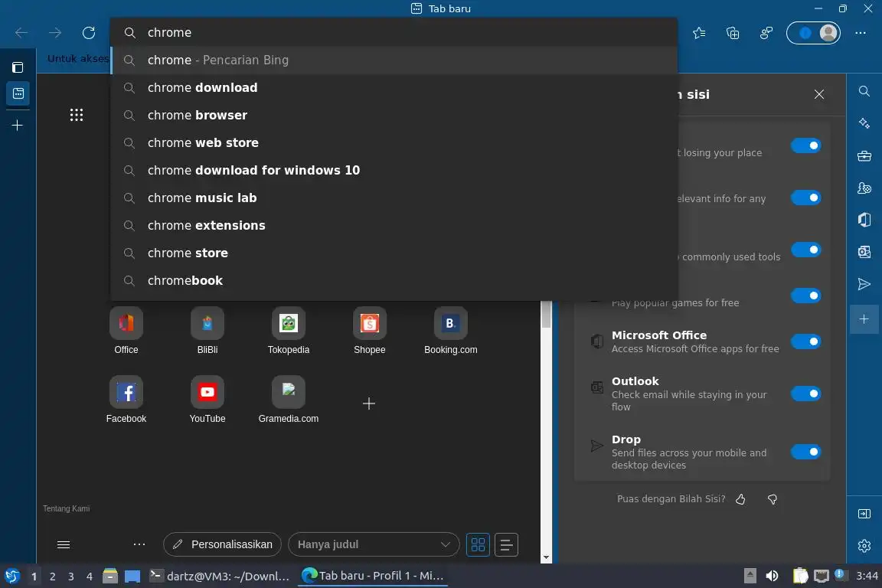Open the sidebar Outlook icon
882x588 pixels.
(x=864, y=252)
